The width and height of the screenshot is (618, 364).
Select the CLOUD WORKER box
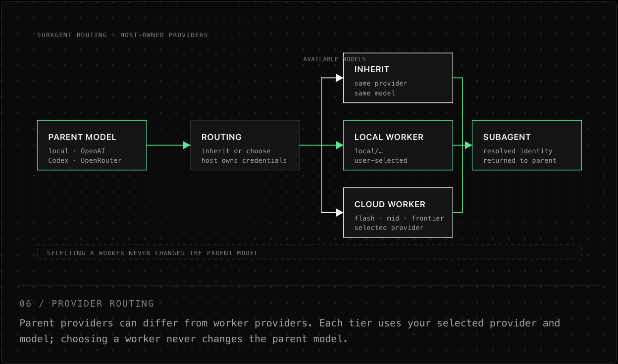398,213
